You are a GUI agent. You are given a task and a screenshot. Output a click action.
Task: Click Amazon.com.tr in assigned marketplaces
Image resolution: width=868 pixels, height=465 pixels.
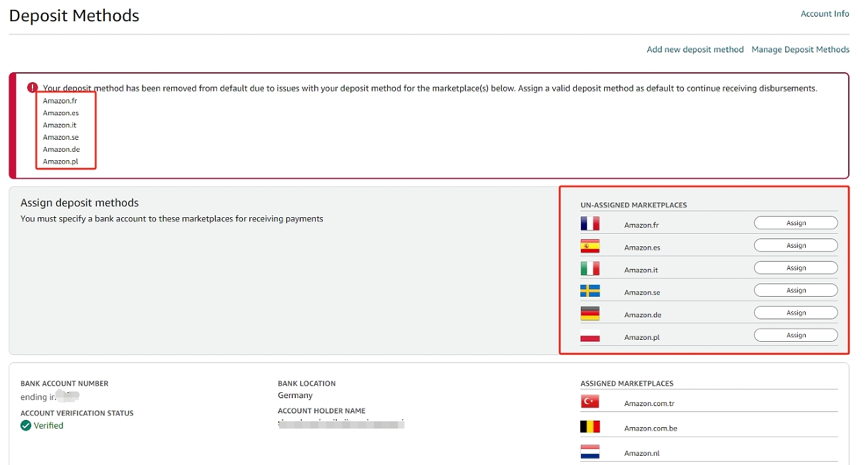pyautogui.click(x=649, y=403)
